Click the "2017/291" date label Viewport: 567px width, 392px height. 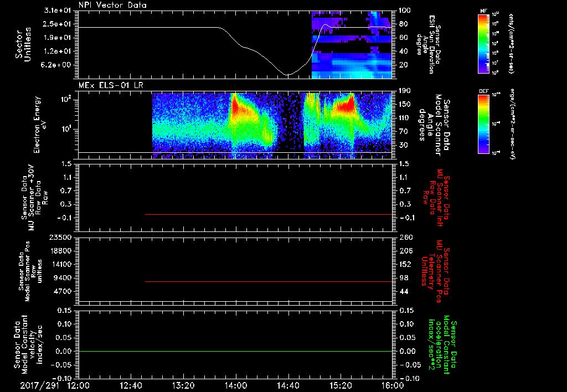point(39,385)
